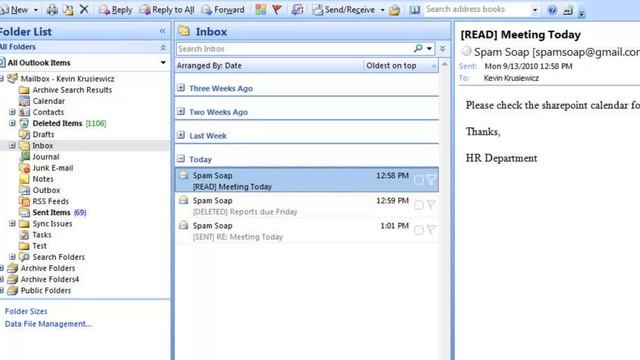Expand the Query Builder chevrons
Viewport: 640px width, 360px height.
pyautogui.click(x=442, y=49)
